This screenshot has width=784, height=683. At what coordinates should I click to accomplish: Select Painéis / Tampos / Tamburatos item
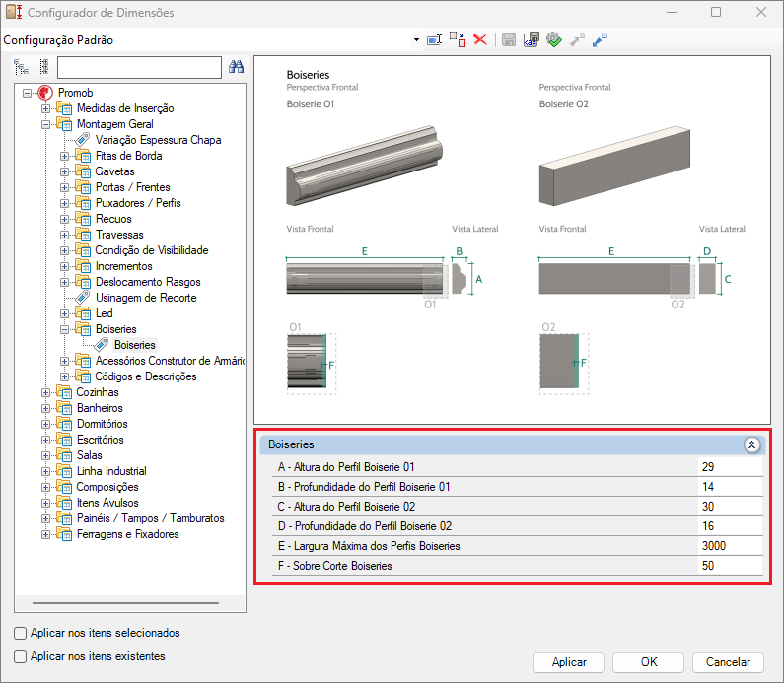point(151,518)
